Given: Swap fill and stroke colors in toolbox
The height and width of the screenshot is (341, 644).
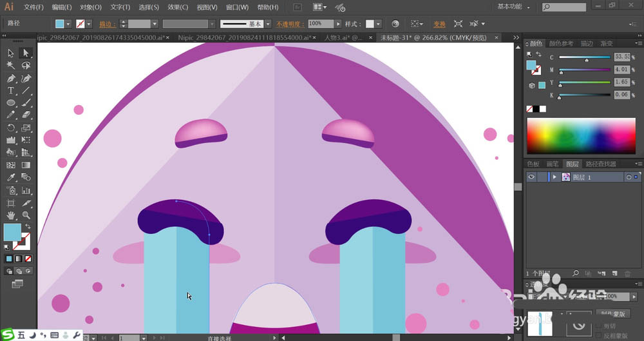Looking at the screenshot, I should pyautogui.click(x=28, y=227).
